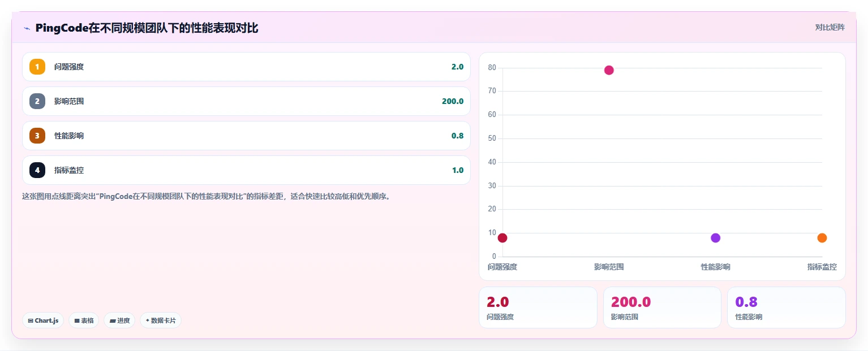Viewport: 868px width, 351px height.
Task: Click the Chart.js tag chip
Action: [43, 320]
